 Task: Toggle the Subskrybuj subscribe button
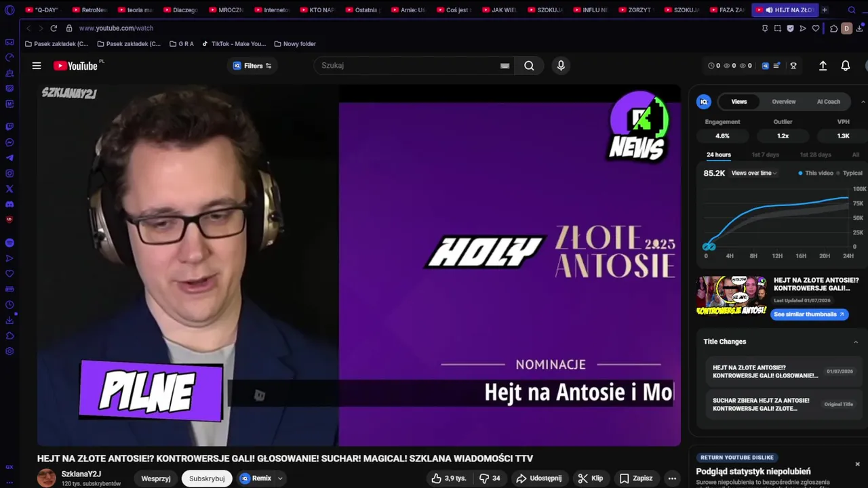coord(207,479)
